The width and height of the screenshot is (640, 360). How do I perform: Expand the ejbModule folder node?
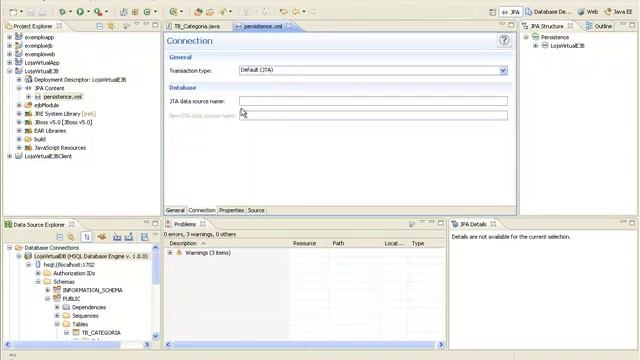[19, 105]
